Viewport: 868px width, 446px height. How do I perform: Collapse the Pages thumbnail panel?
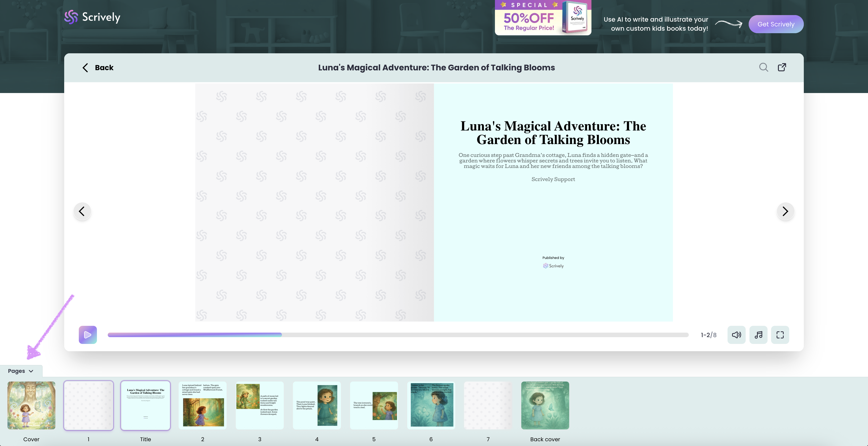(x=21, y=371)
